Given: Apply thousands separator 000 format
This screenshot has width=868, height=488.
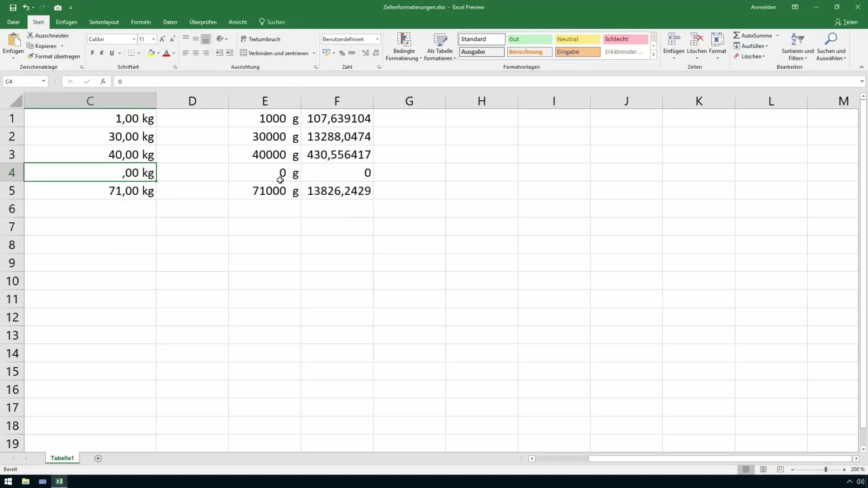Looking at the screenshot, I should 352,53.
